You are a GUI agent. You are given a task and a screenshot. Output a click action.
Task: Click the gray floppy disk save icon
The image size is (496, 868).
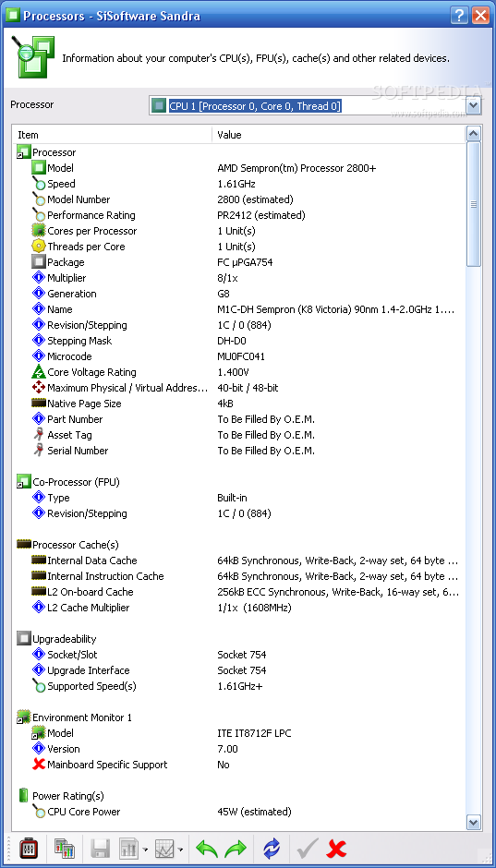pyautogui.click(x=101, y=848)
